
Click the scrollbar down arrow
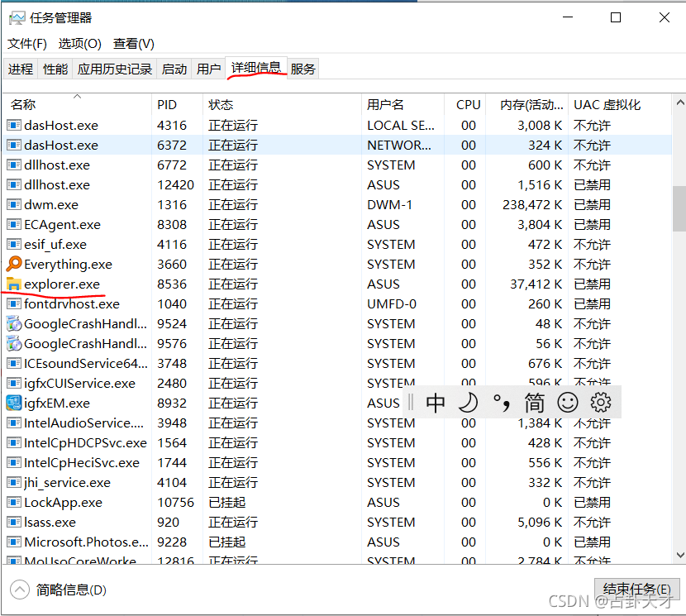point(680,555)
